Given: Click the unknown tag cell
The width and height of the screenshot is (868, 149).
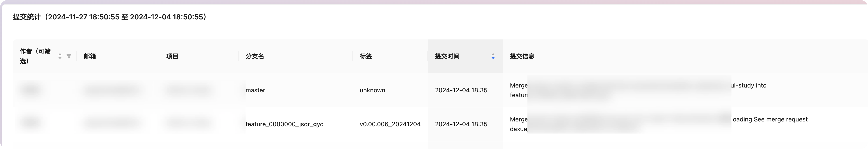Looking at the screenshot, I should [372, 90].
